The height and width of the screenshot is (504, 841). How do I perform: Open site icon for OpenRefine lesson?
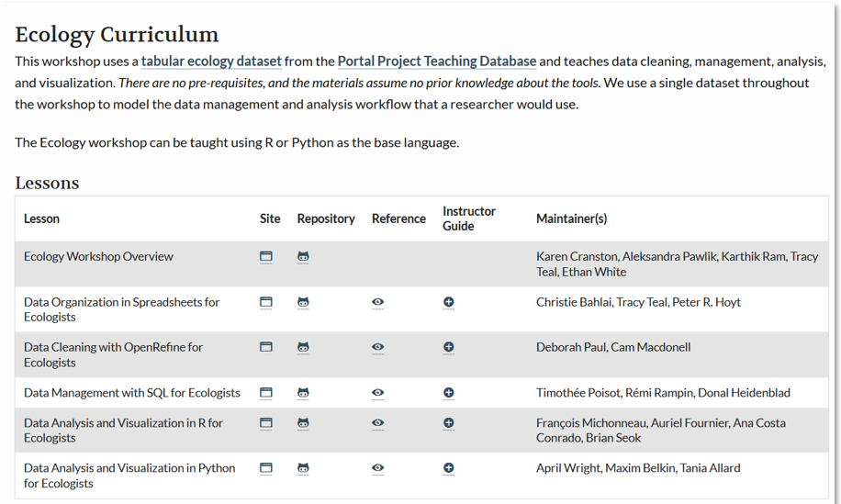(266, 347)
